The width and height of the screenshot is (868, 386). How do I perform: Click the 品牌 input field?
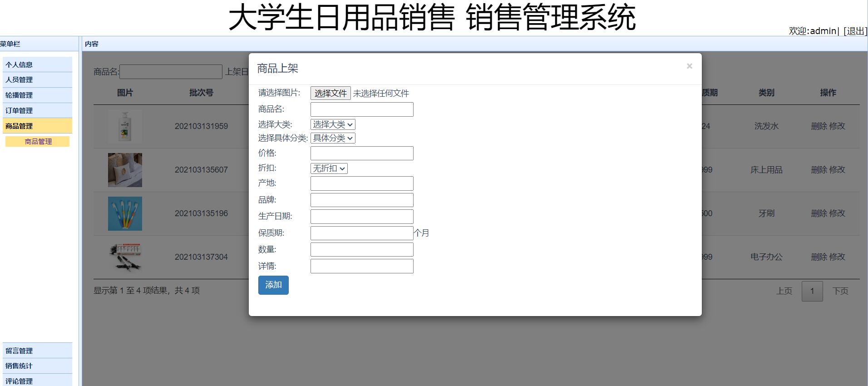click(362, 200)
